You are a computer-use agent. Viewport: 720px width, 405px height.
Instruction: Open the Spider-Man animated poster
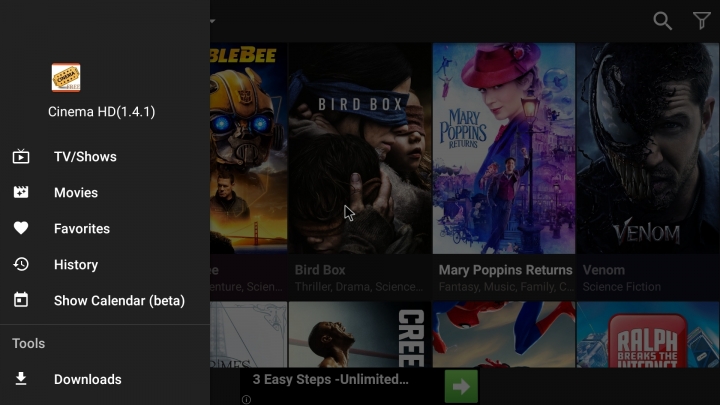pyautogui.click(x=504, y=334)
